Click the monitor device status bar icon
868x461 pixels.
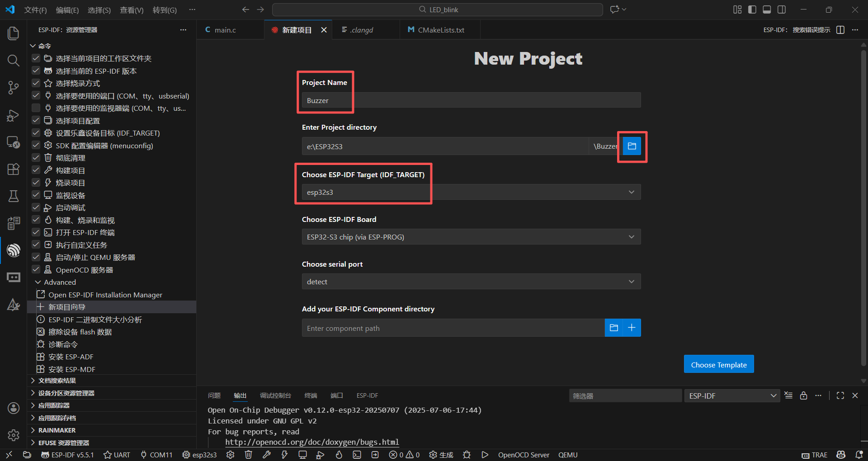302,455
